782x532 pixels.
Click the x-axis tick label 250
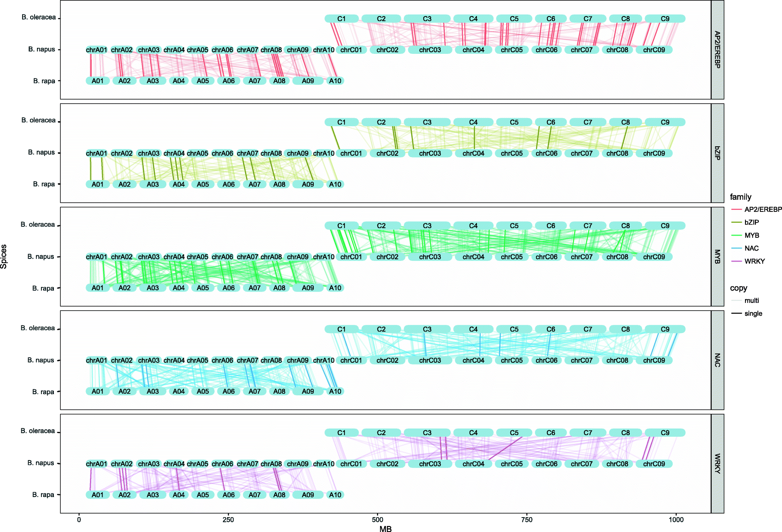coord(228,520)
